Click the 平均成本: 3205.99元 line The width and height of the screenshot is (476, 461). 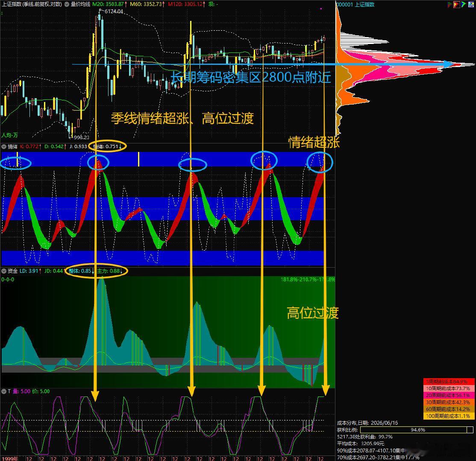click(x=360, y=443)
